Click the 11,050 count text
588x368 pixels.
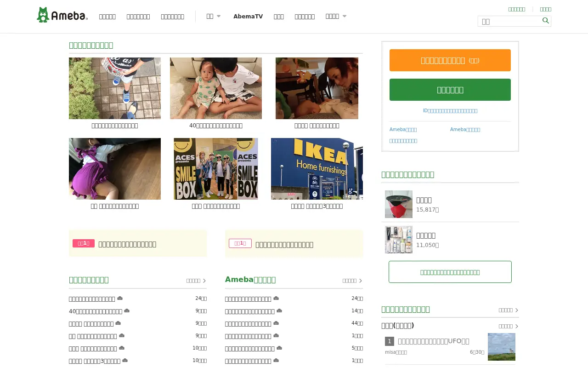pyautogui.click(x=427, y=245)
